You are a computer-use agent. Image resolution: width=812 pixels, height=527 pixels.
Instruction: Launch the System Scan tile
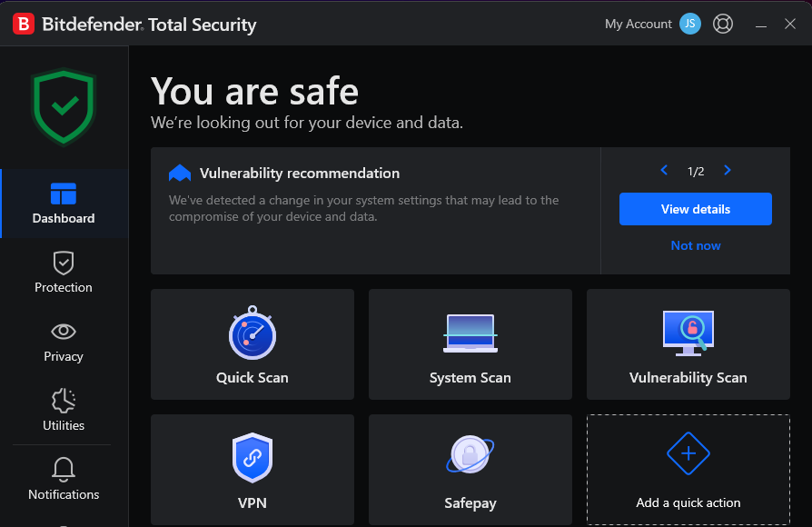pos(470,344)
